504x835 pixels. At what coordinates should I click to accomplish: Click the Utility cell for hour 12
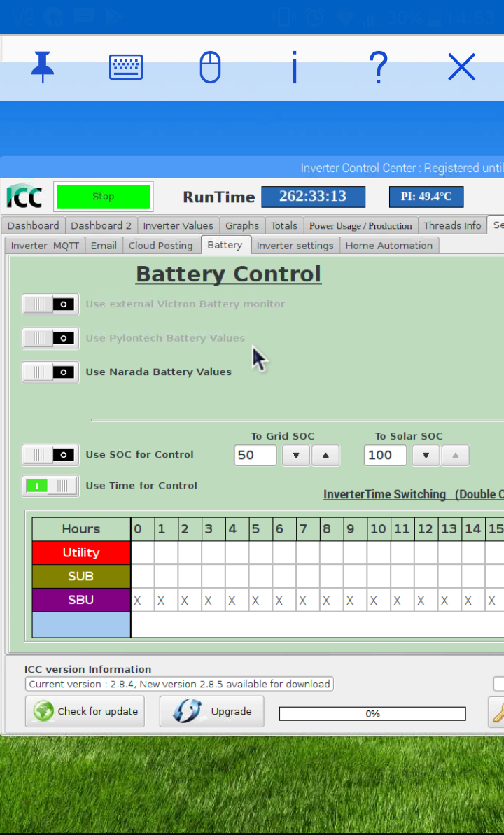[426, 553]
